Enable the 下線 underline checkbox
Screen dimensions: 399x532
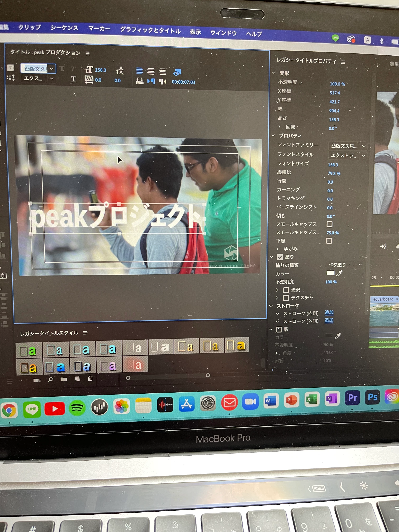329,241
